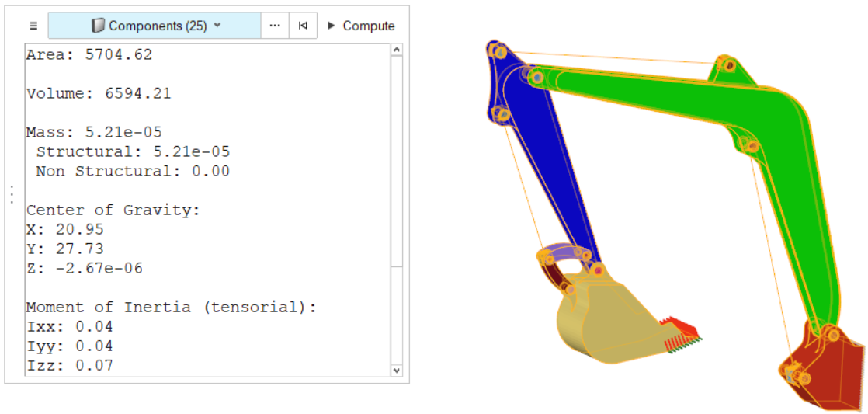Open the hamburger menu icon

(x=33, y=26)
